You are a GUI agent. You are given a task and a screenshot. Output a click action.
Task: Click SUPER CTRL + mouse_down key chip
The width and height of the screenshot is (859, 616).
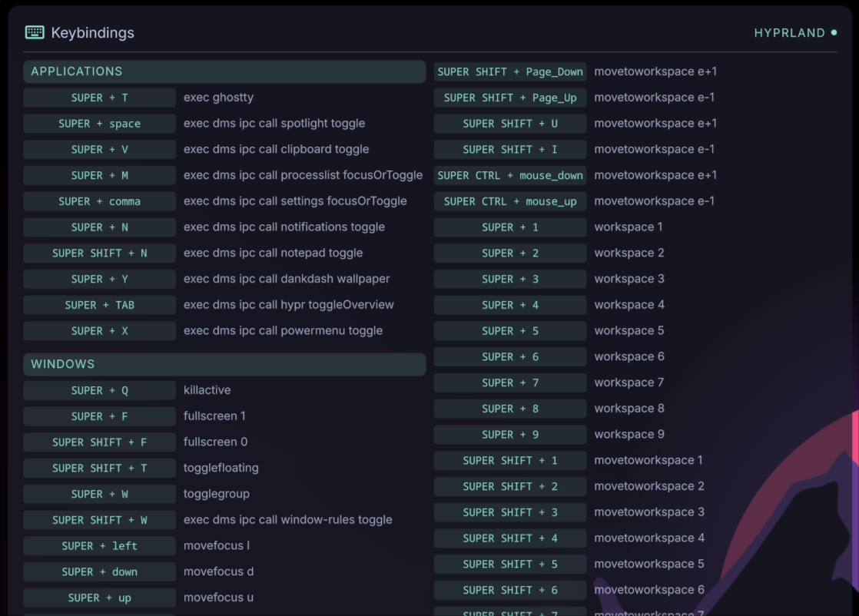[510, 175]
